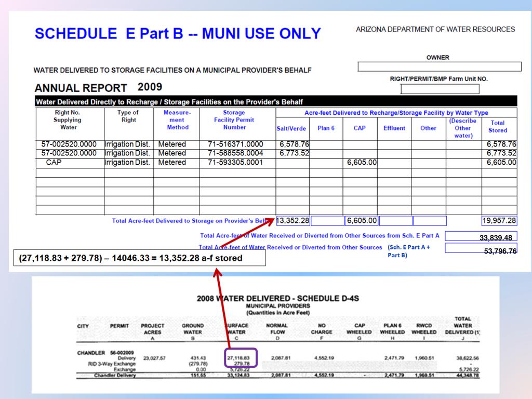Click 'Metered' in the 71-593305.0001 row
This screenshot has width=532, height=399.
172,162
